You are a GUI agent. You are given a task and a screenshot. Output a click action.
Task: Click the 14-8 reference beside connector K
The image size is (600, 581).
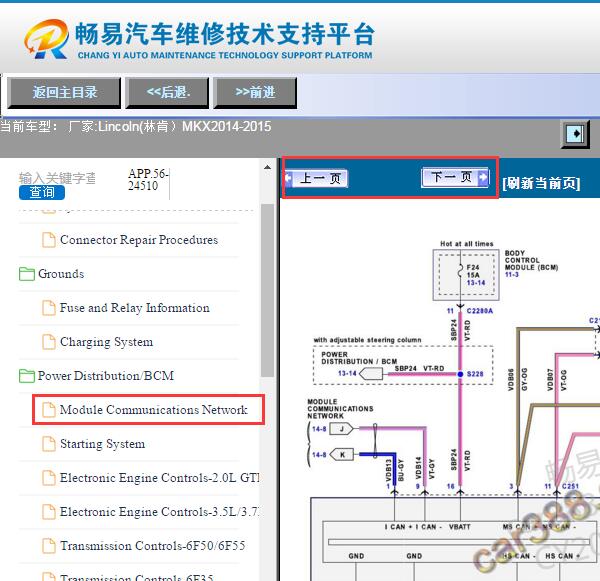(x=319, y=455)
